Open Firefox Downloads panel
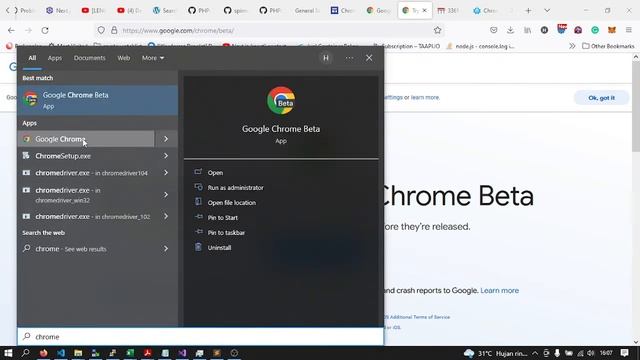This screenshot has height=360, width=640. [510, 30]
